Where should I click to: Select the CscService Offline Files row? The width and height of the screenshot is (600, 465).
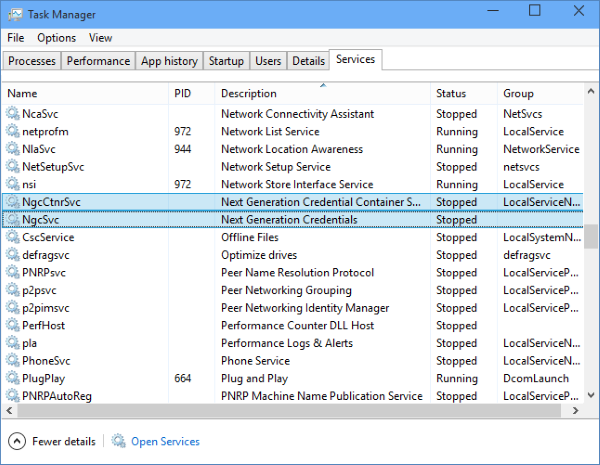pos(250,237)
